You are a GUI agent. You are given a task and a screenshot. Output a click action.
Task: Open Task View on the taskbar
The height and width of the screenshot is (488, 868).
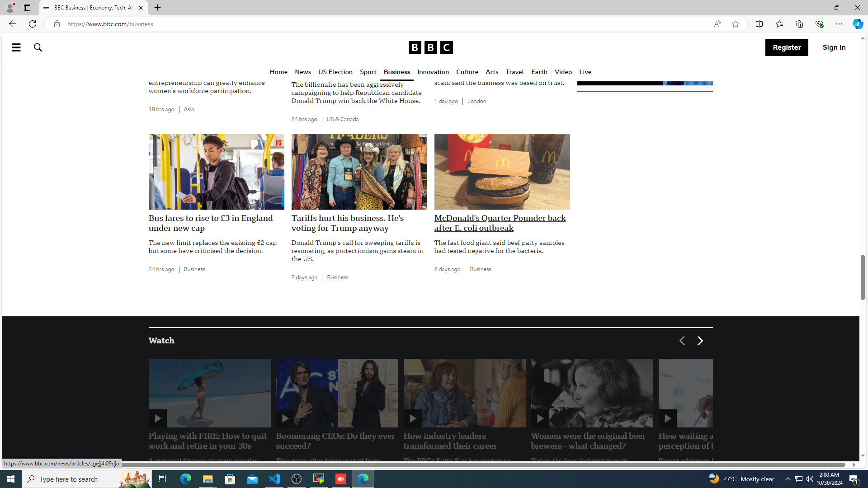click(x=163, y=479)
